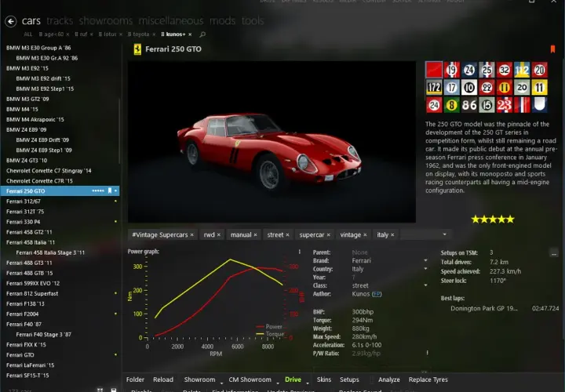565x392 pixels.
Task: Select the number 22 red skin
Action: tap(487, 88)
